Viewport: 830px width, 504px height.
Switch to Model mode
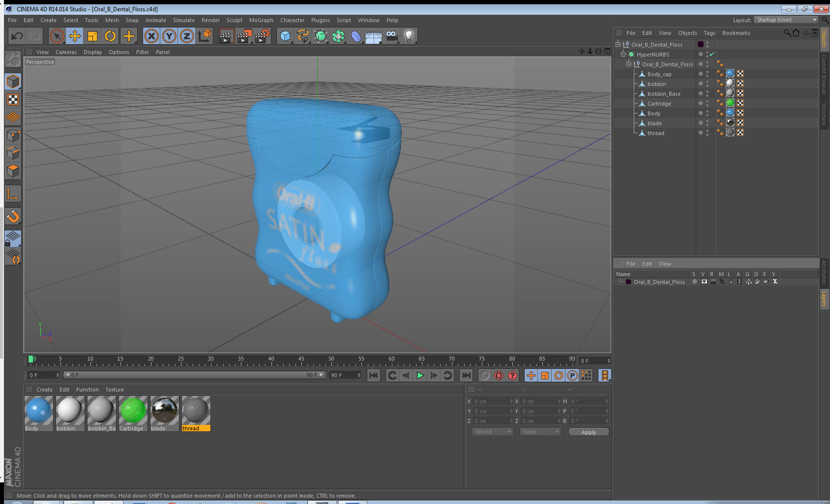(13, 82)
